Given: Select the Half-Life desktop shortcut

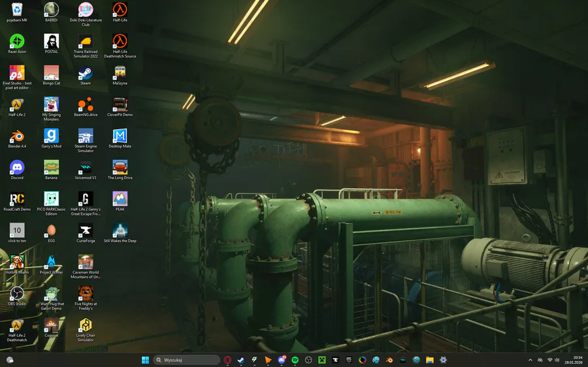Looking at the screenshot, I should (120, 12).
